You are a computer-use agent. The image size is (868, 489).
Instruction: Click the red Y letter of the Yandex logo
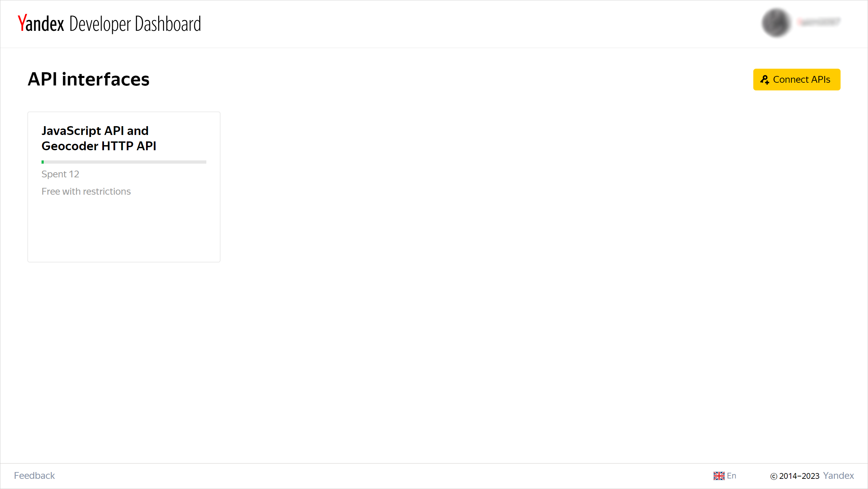point(22,23)
